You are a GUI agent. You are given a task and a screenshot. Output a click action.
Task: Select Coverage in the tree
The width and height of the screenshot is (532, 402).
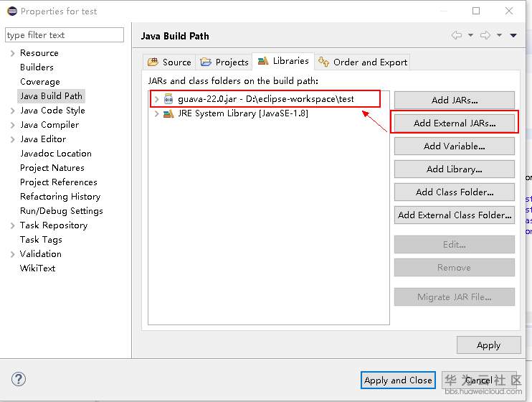coord(40,82)
